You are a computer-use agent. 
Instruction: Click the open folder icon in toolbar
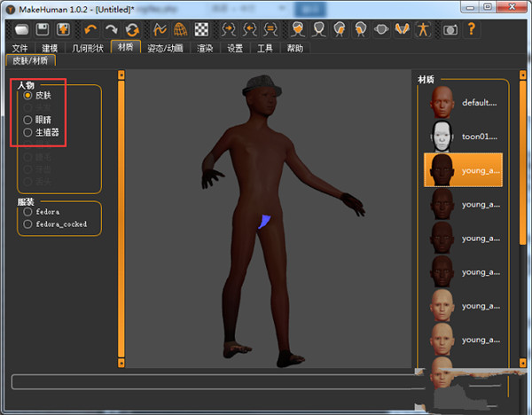pos(23,29)
